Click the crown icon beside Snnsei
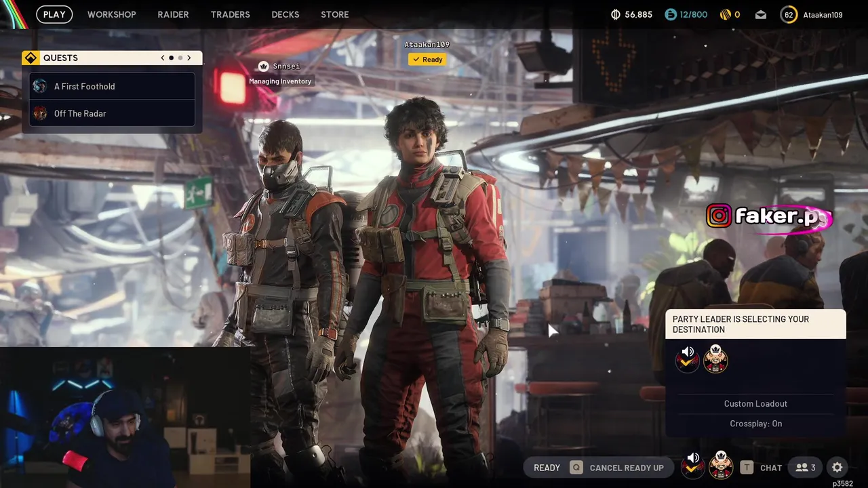The image size is (868, 488). [264, 66]
